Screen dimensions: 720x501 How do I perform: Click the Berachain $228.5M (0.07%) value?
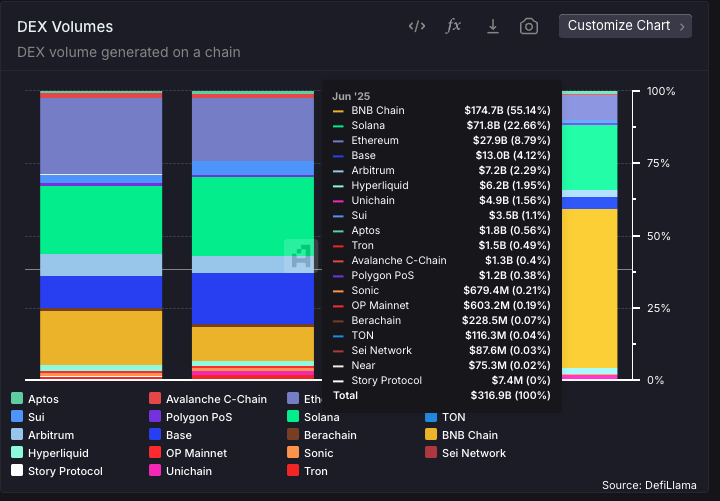tap(506, 320)
